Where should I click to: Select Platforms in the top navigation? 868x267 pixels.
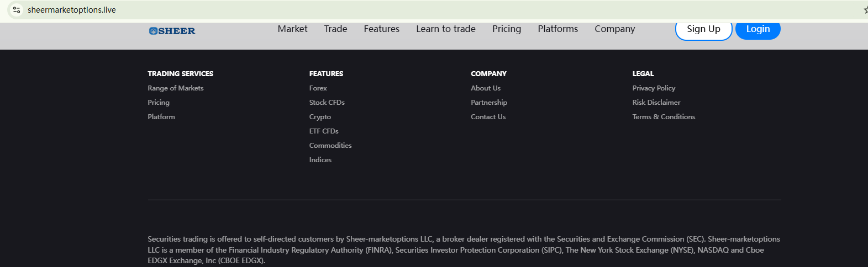click(557, 29)
